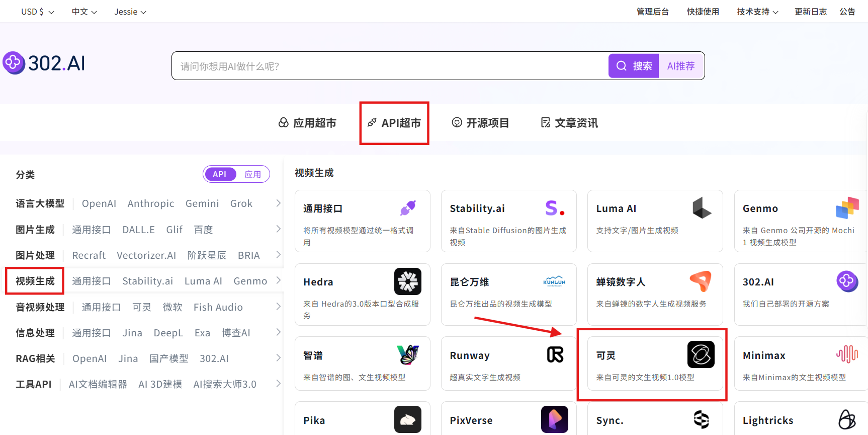
Task: Expand the RAG相关 row chevron
Action: click(x=278, y=357)
